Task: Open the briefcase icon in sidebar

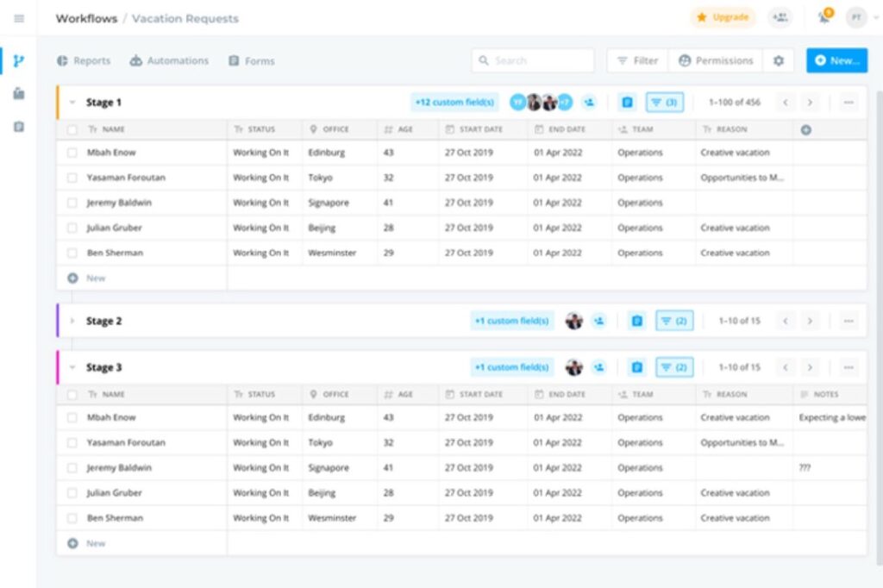Action: point(19,93)
